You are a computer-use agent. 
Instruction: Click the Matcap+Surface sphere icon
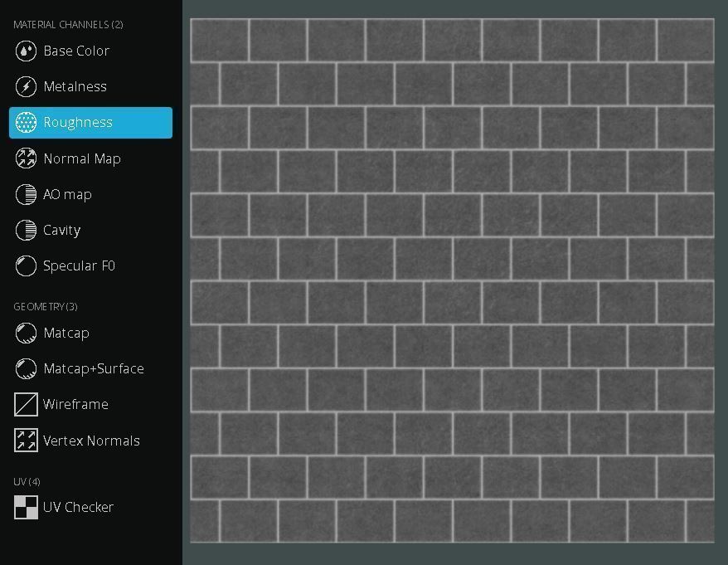pos(26,369)
